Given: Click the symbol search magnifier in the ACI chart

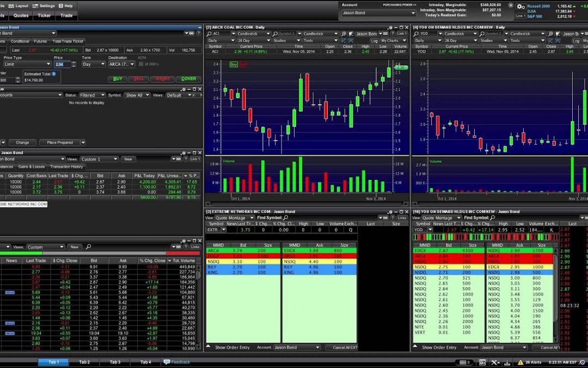Looking at the screenshot, I should click(x=209, y=34).
